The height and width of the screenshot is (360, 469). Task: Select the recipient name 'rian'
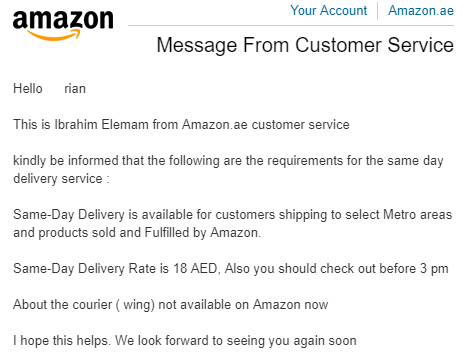75,89
